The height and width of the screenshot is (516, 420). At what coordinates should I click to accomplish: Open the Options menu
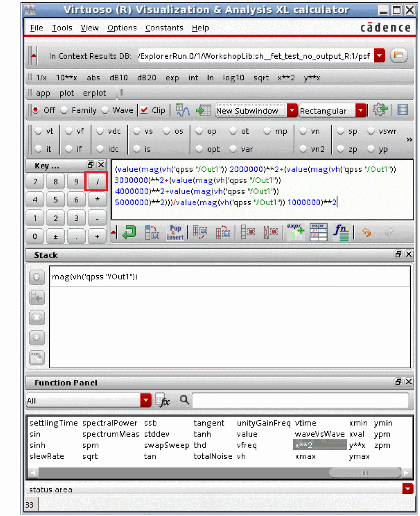pyautogui.click(x=122, y=28)
